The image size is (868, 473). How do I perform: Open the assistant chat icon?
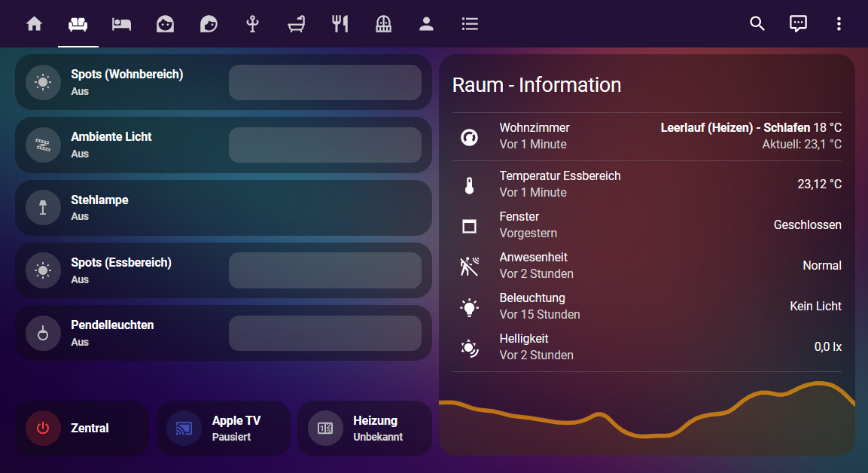click(x=798, y=24)
